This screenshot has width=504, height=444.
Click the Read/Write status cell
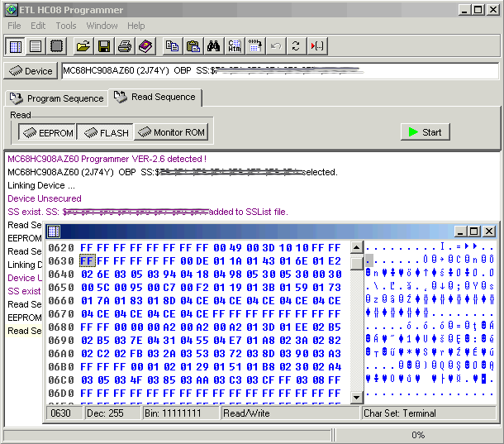(289, 413)
